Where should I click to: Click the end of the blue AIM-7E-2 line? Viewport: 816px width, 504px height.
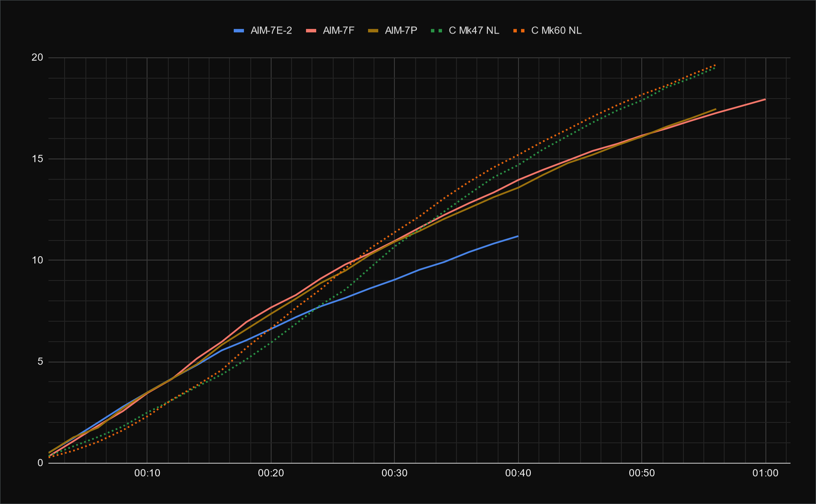[518, 236]
